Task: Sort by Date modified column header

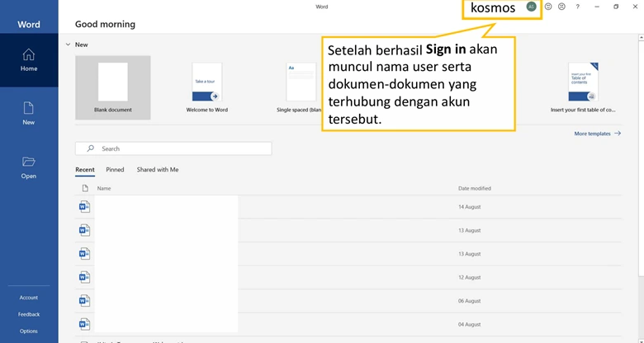Action: (475, 188)
